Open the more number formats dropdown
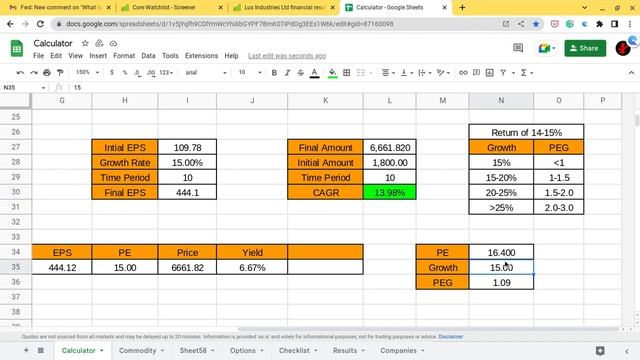 166,73
